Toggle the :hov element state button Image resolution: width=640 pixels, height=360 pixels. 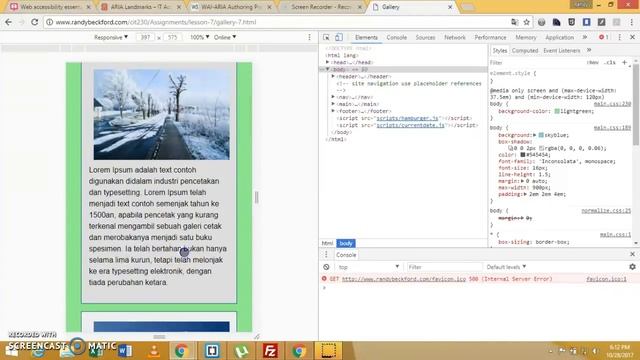(x=592, y=62)
